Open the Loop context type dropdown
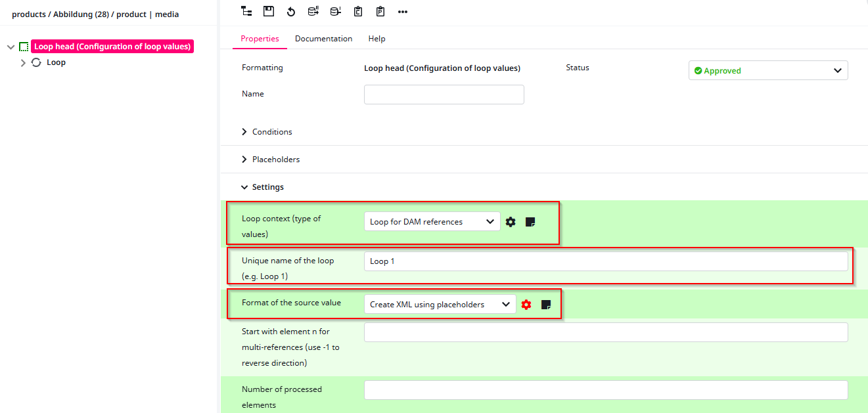This screenshot has height=413, width=868. click(x=432, y=222)
